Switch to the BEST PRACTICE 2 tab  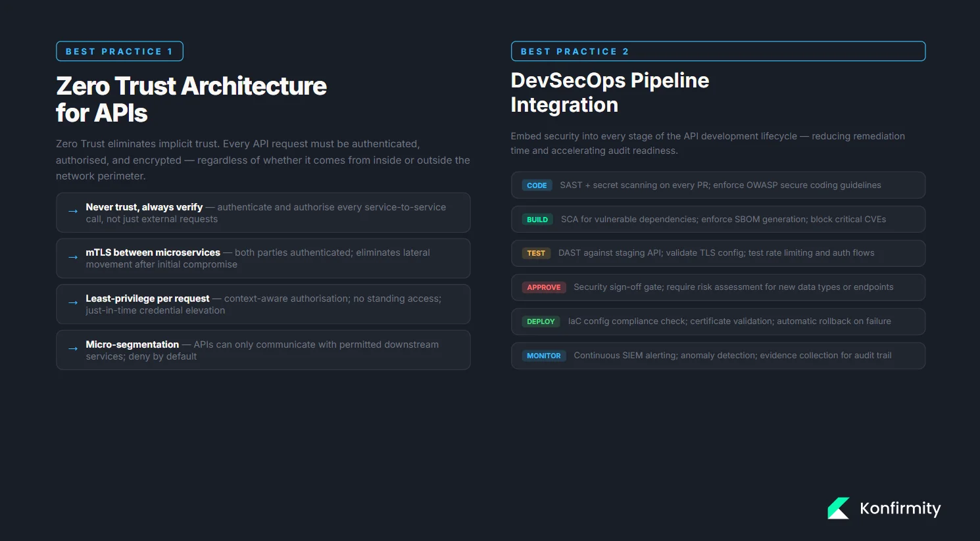pos(718,51)
